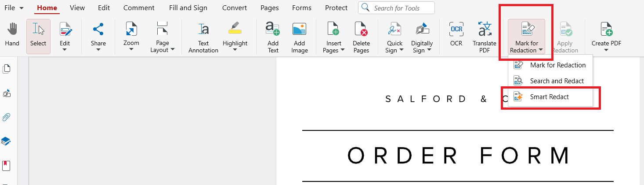Open the layers sidebar panel
The image size is (644, 185).
point(6,141)
